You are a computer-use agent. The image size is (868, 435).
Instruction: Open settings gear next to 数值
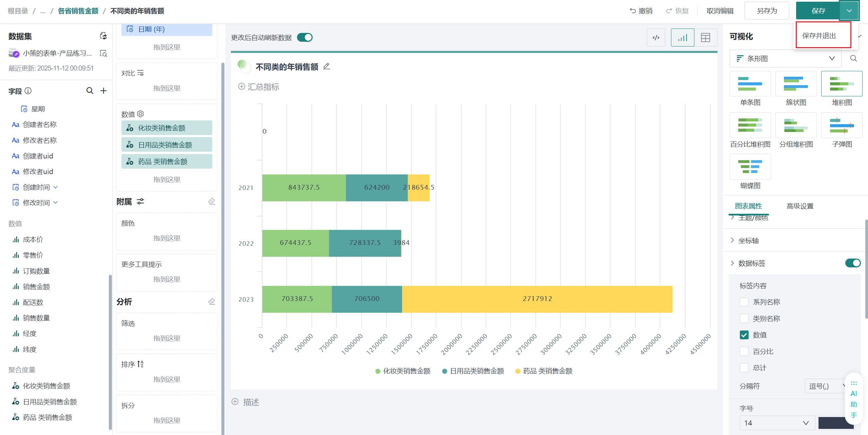point(141,114)
